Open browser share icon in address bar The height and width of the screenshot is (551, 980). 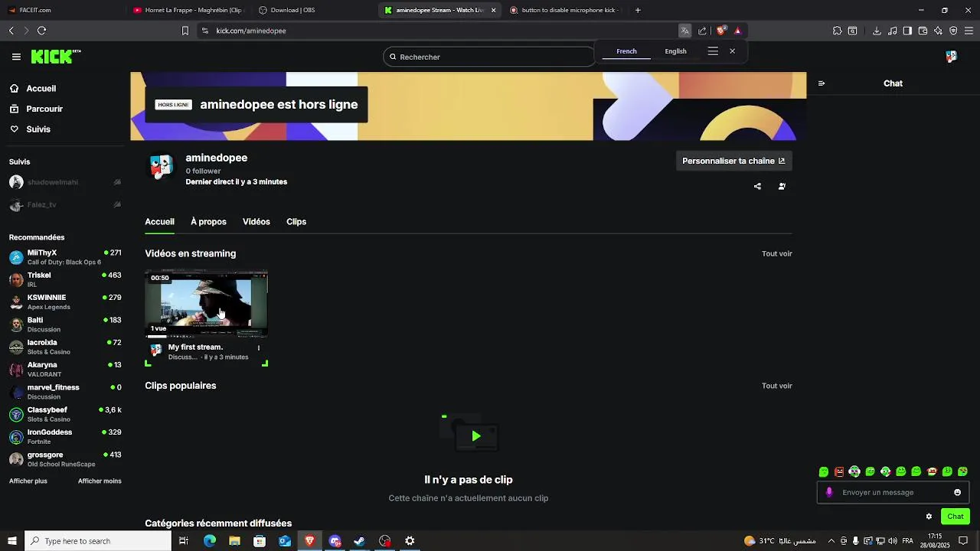(x=702, y=31)
